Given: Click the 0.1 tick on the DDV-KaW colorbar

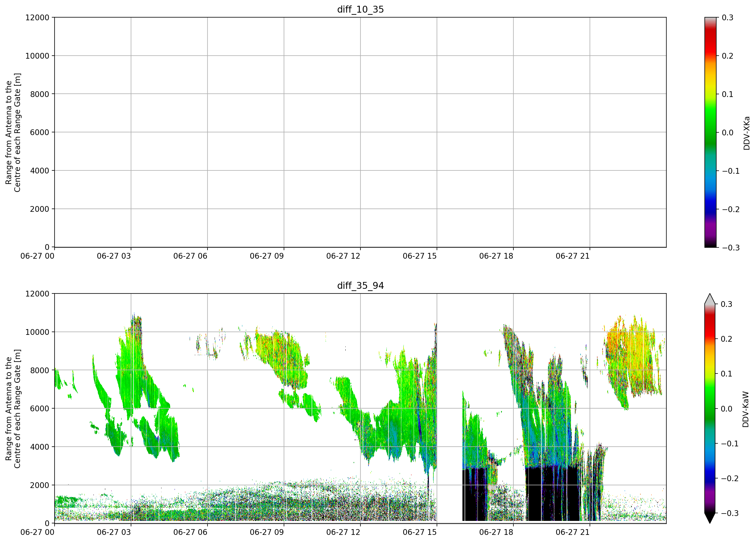Looking at the screenshot, I should click(727, 373).
